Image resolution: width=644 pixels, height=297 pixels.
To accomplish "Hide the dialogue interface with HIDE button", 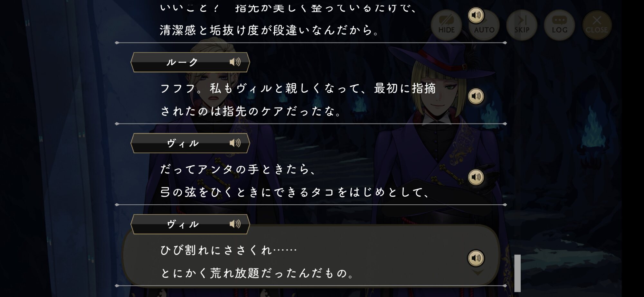I will (x=446, y=25).
